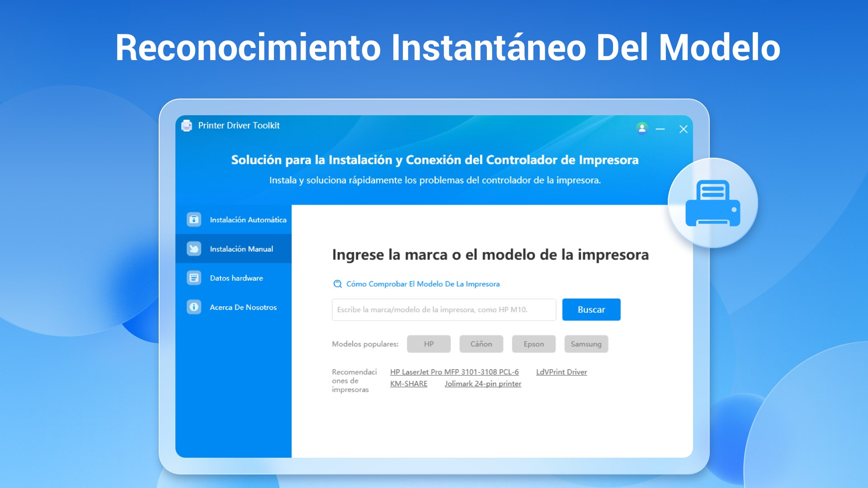Click the Instalación Automática sidebar icon
This screenshot has height=488, width=868.
pyautogui.click(x=194, y=220)
